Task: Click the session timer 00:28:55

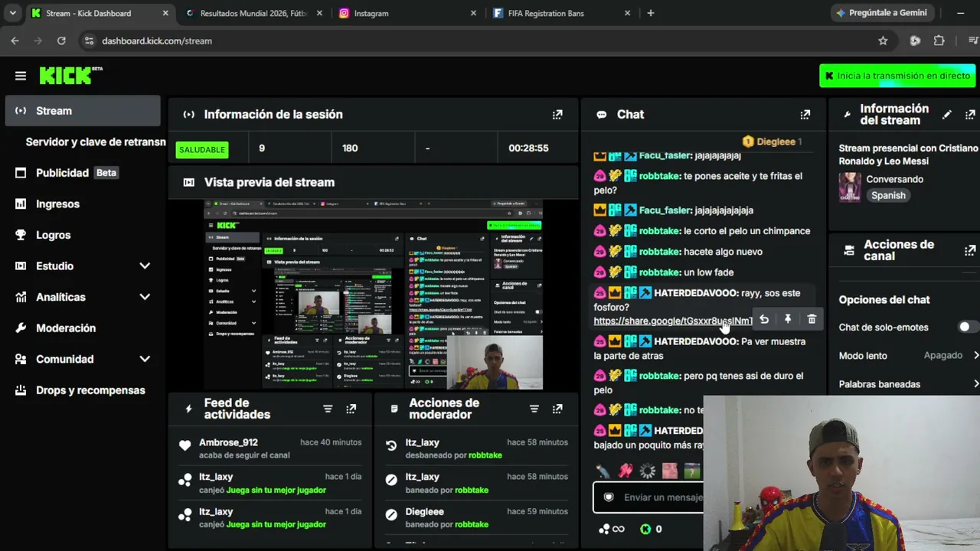Action: click(x=528, y=148)
